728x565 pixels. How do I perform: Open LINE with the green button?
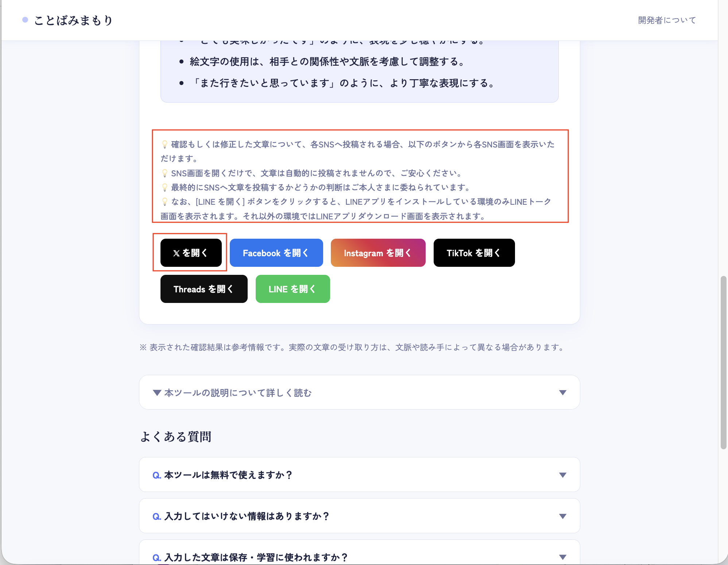(x=293, y=289)
